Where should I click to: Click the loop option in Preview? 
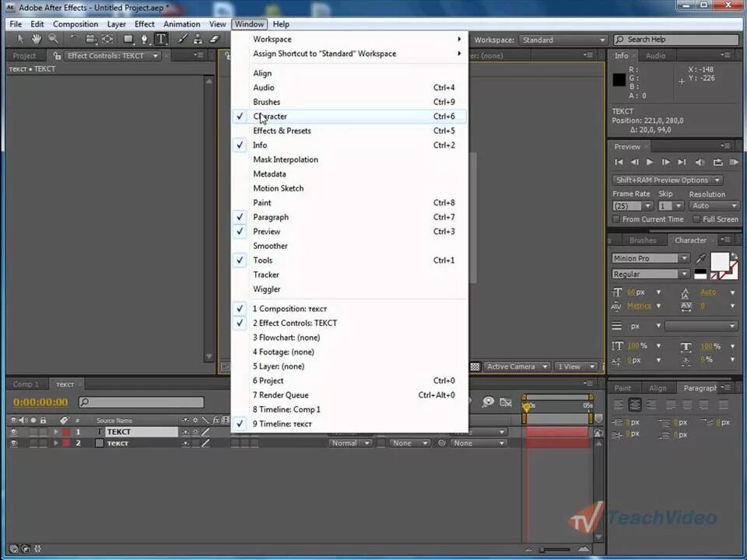click(717, 163)
